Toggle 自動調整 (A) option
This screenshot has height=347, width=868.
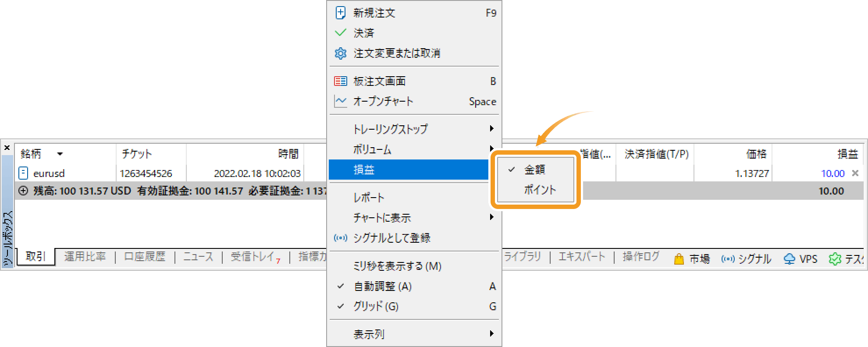pyautogui.click(x=414, y=286)
